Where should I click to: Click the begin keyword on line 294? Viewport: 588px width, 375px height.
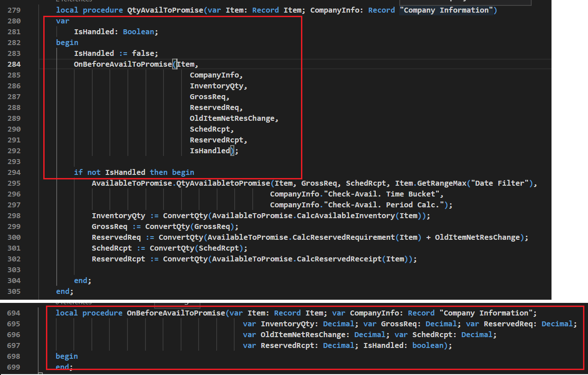pyautogui.click(x=183, y=172)
